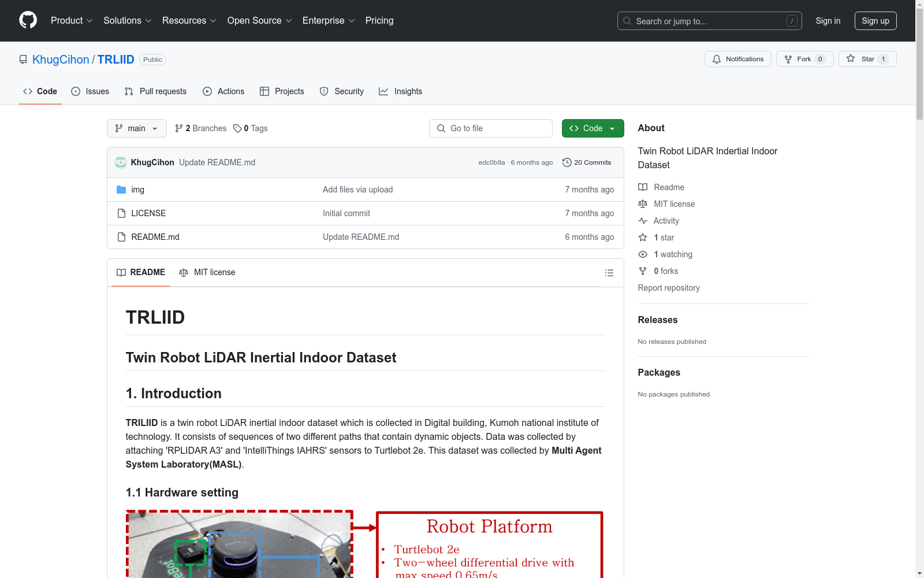The image size is (924, 578).
Task: Click the scale icon next to MIT license
Action: point(643,204)
